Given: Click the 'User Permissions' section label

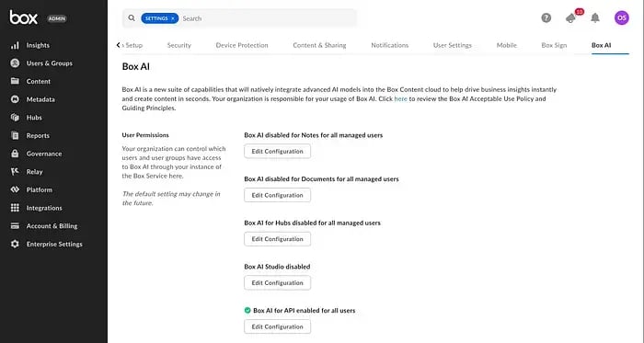Looking at the screenshot, I should click(145, 135).
